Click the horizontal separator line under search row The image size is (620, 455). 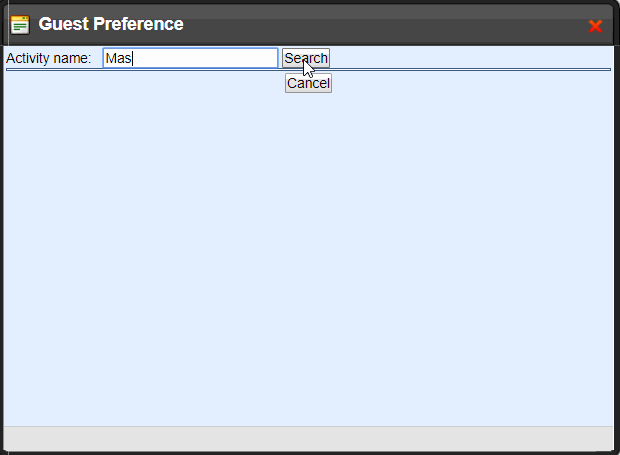(x=308, y=70)
